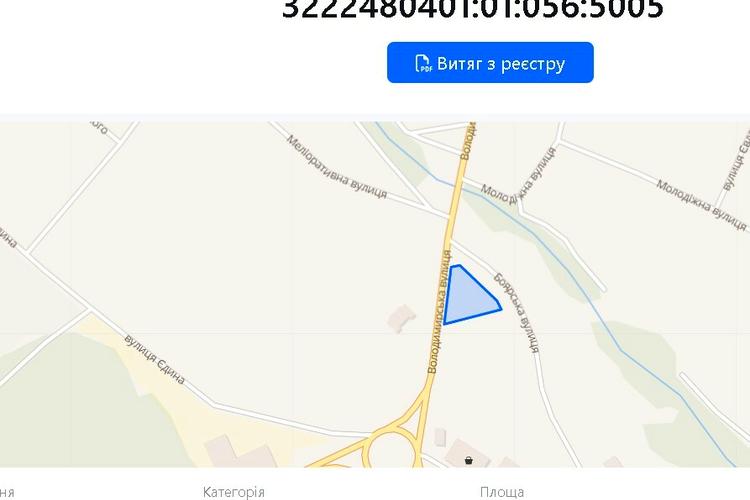This screenshot has width=750, height=500.
Task: Click the small building near roundabout
Action: point(440,437)
